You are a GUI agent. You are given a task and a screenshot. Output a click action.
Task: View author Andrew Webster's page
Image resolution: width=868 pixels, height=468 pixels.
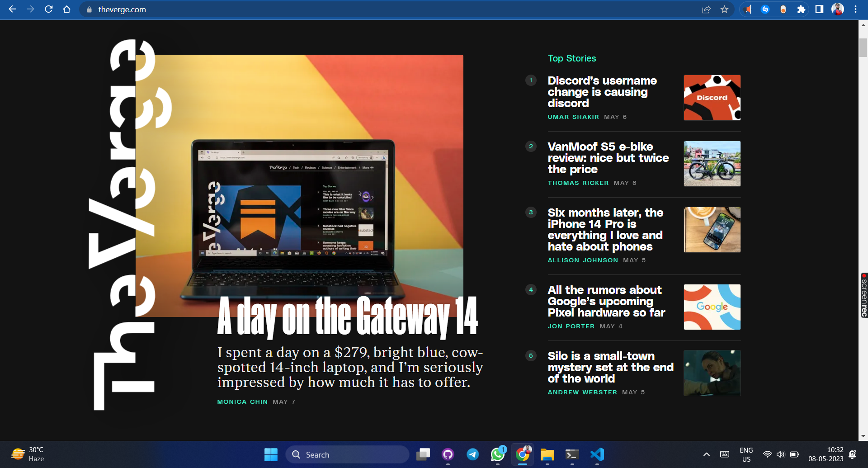click(x=582, y=392)
